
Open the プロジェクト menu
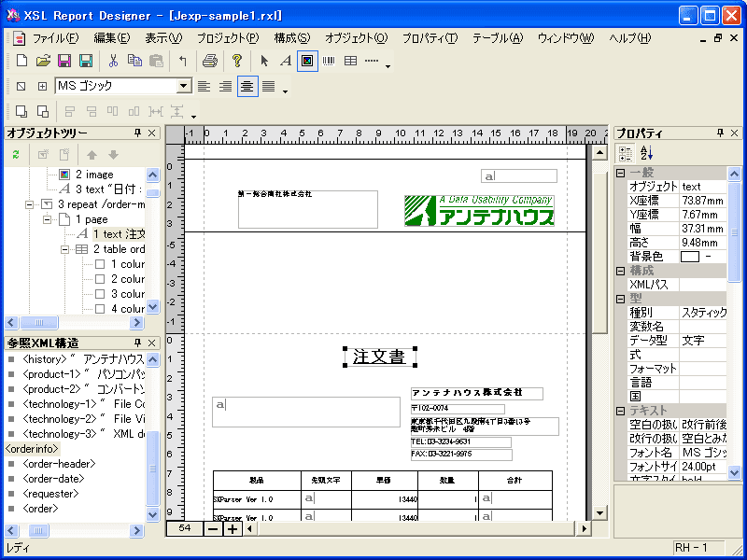228,38
